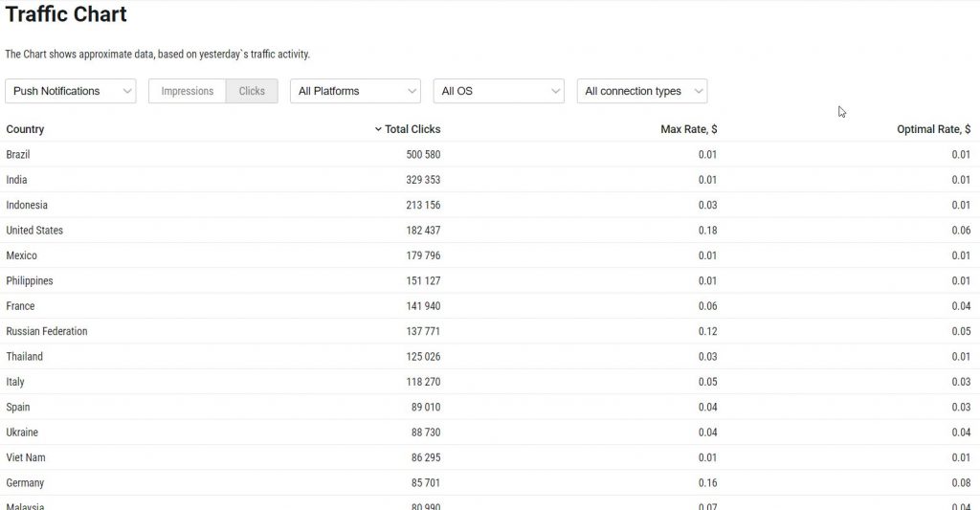Click the Indonesia country row
This screenshot has width=980, height=510.
point(27,205)
